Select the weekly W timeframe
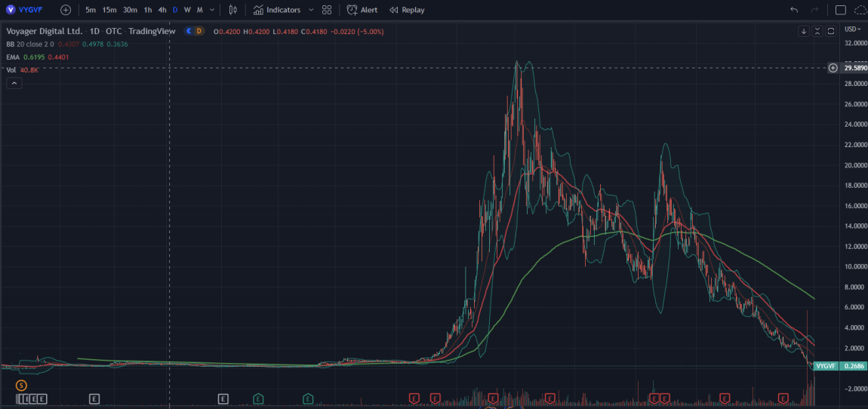 187,10
